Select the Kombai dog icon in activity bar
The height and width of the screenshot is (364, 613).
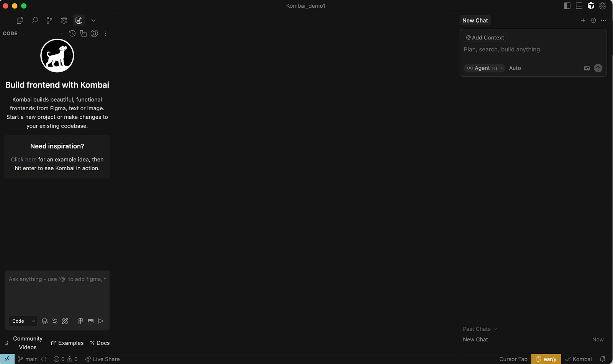(79, 20)
